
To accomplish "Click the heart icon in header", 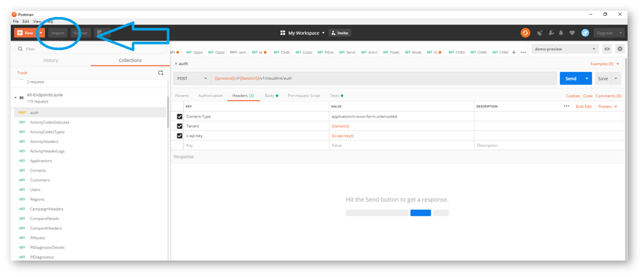I will point(572,33).
